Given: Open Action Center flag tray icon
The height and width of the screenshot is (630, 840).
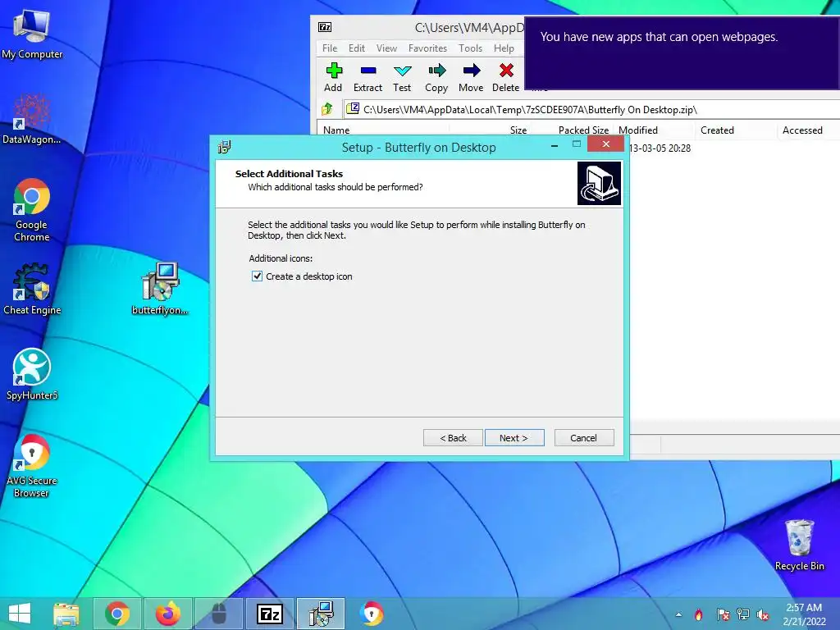Looking at the screenshot, I should 723,614.
